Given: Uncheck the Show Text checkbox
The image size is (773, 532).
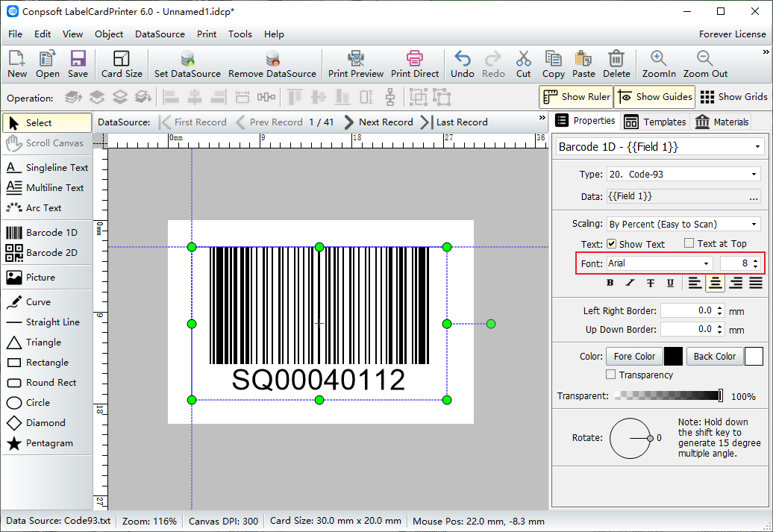Looking at the screenshot, I should pos(611,243).
